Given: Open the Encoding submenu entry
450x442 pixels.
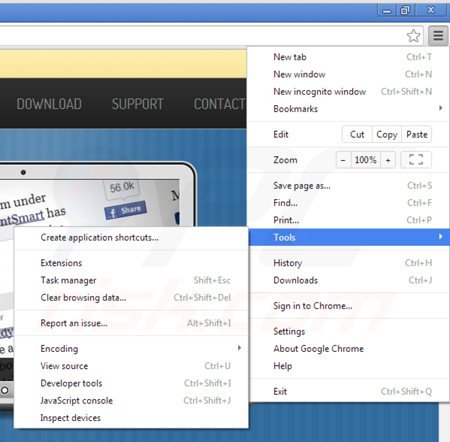Looking at the screenshot, I should [131, 349].
